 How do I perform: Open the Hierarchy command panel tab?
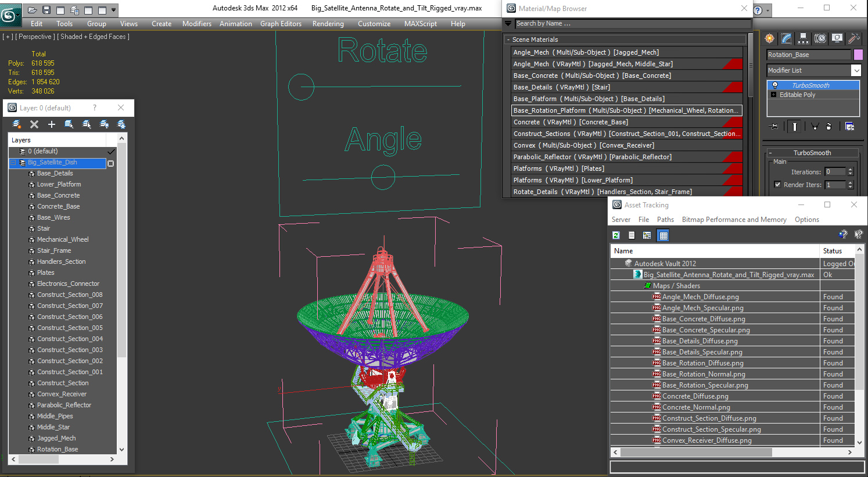(803, 38)
